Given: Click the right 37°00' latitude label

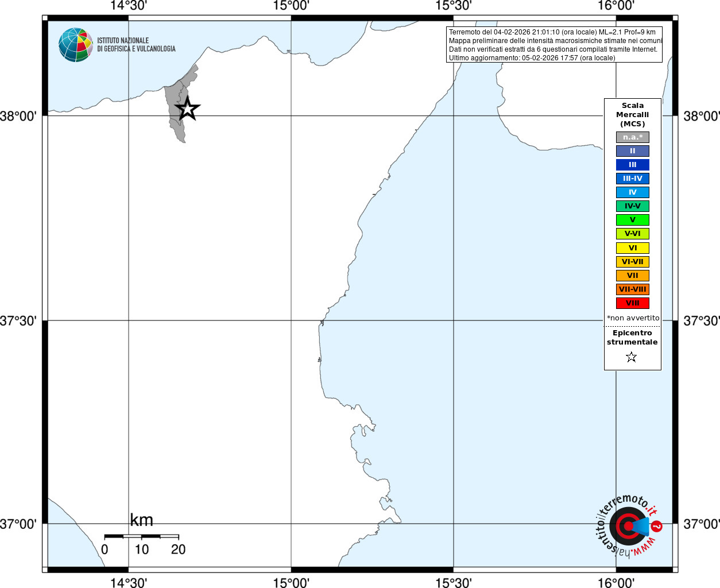Looking at the screenshot, I should (x=702, y=524).
